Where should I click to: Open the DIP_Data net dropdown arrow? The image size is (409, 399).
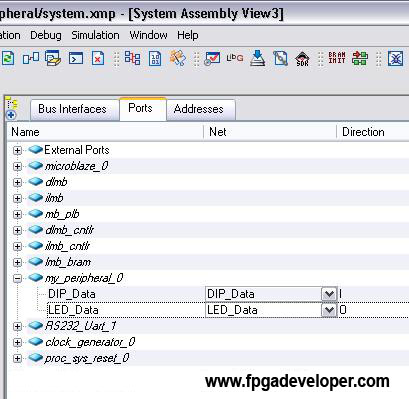click(329, 294)
